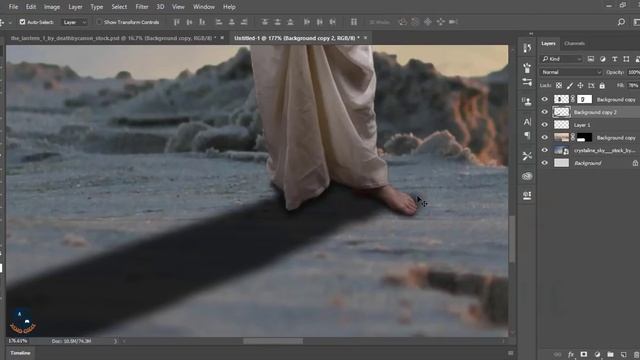Image resolution: width=640 pixels, height=360 pixels.
Task: Open the Select menu
Action: pyautogui.click(x=119, y=7)
